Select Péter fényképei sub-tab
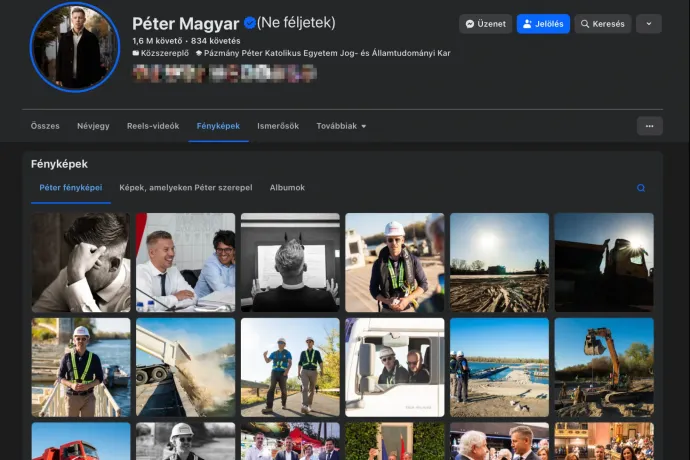The width and height of the screenshot is (690, 460). [x=71, y=188]
